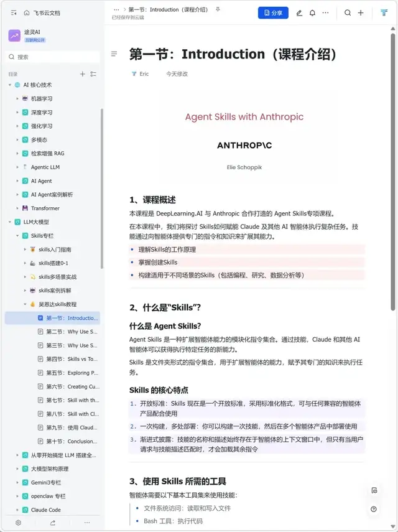Click the magnifier search icon at top right
Image resolution: width=398 pixels, height=532 pixels.
coord(348,13)
